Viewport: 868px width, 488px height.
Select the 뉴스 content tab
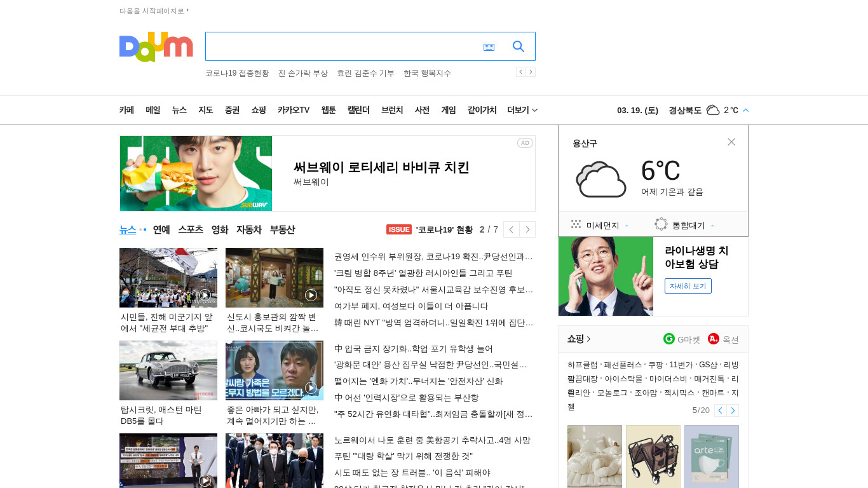coord(128,229)
